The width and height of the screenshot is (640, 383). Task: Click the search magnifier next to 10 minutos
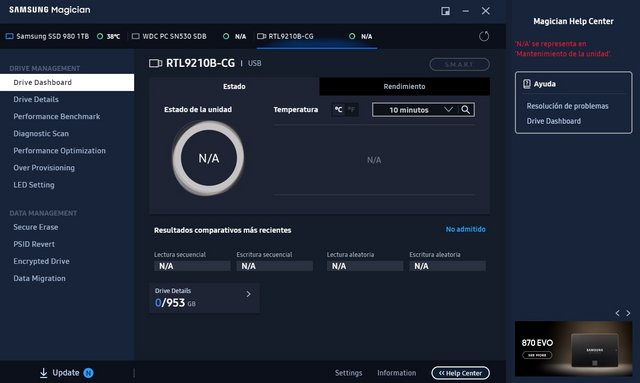pos(465,109)
